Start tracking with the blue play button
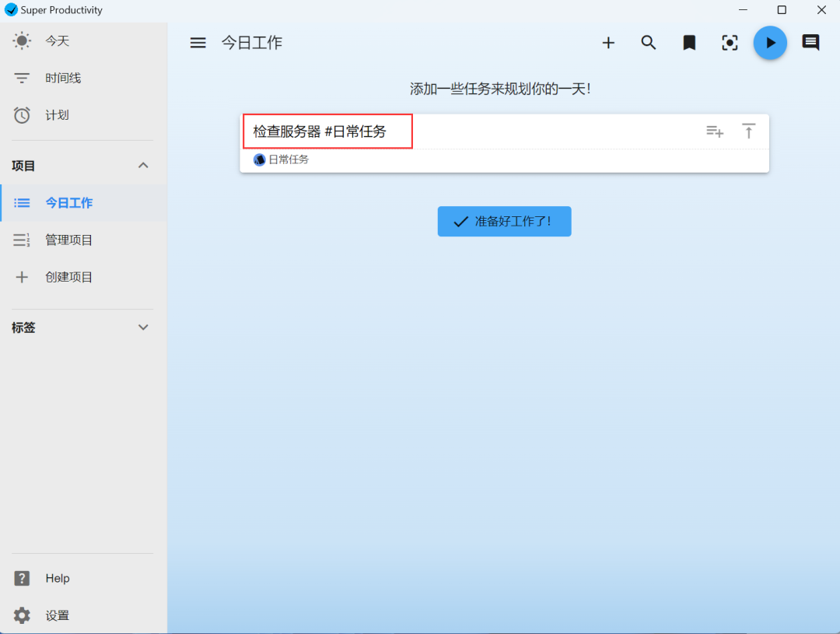This screenshot has width=840, height=634. [x=770, y=43]
